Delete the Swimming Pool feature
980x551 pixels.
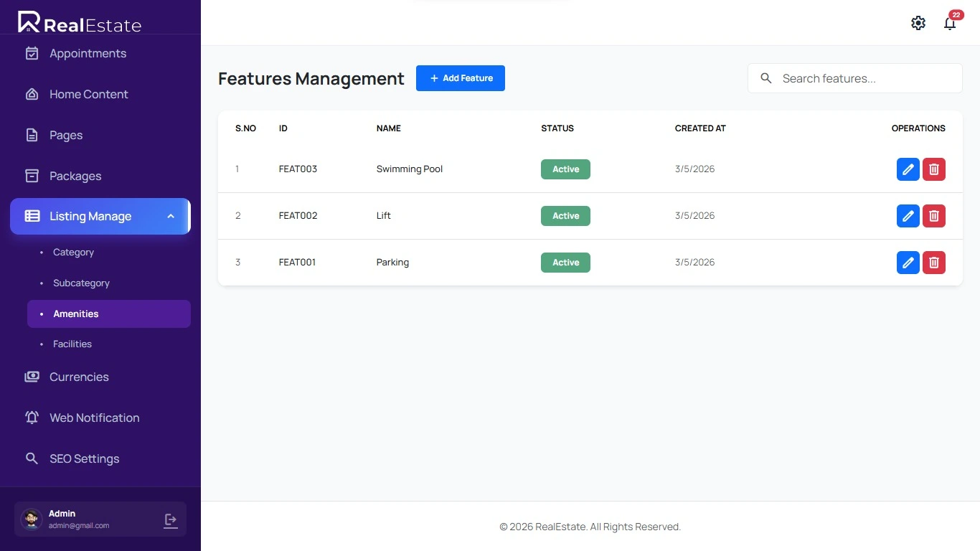coord(933,169)
